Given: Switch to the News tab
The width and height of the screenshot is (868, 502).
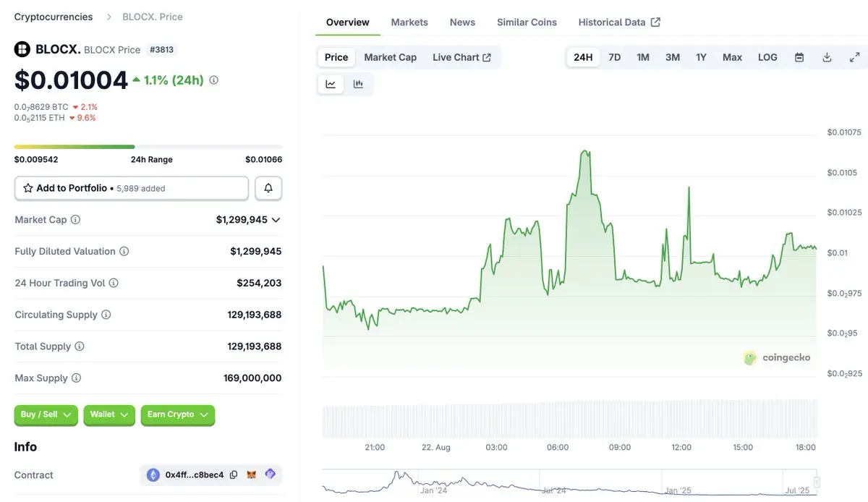Looking at the screenshot, I should click(x=462, y=22).
